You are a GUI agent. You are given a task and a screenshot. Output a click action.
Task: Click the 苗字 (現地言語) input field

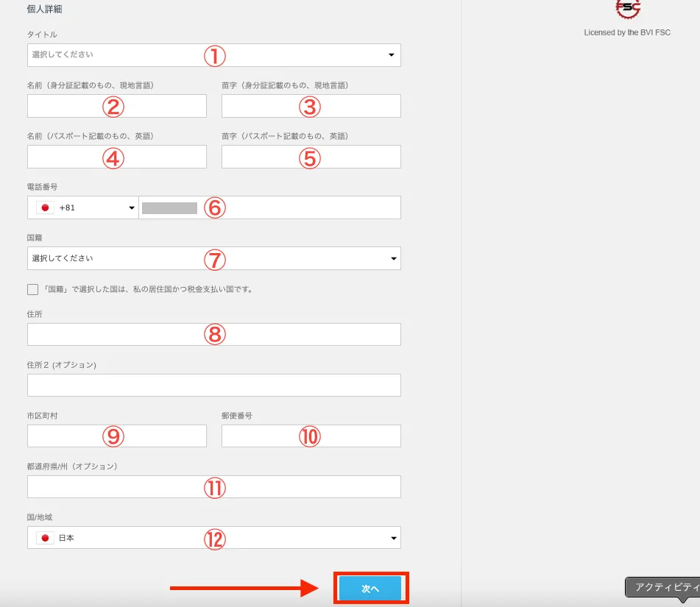pos(311,106)
